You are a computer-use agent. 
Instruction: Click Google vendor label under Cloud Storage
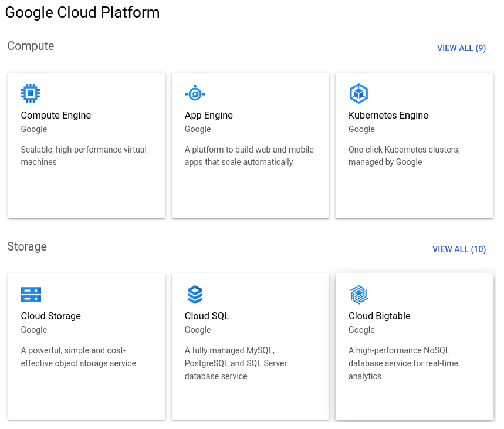point(34,330)
